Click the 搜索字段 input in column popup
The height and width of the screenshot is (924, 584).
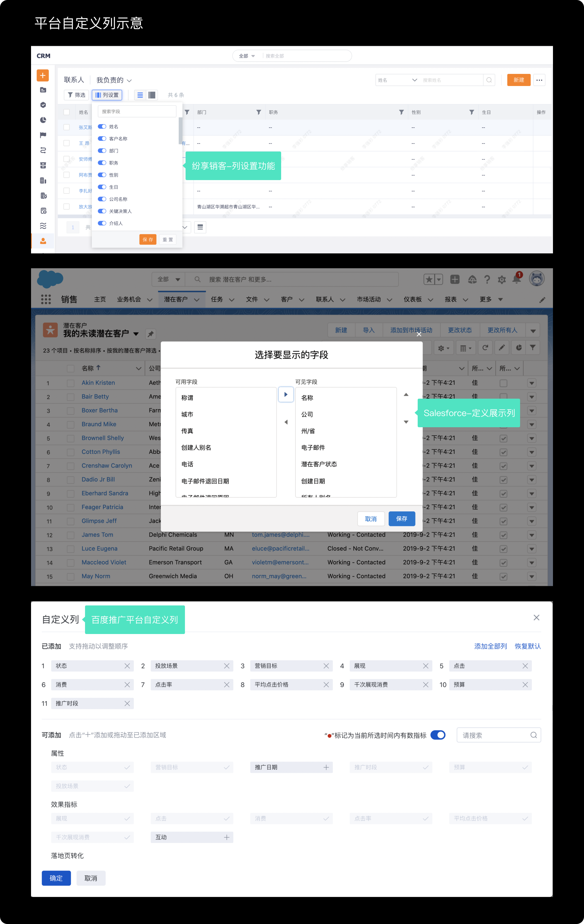(137, 111)
